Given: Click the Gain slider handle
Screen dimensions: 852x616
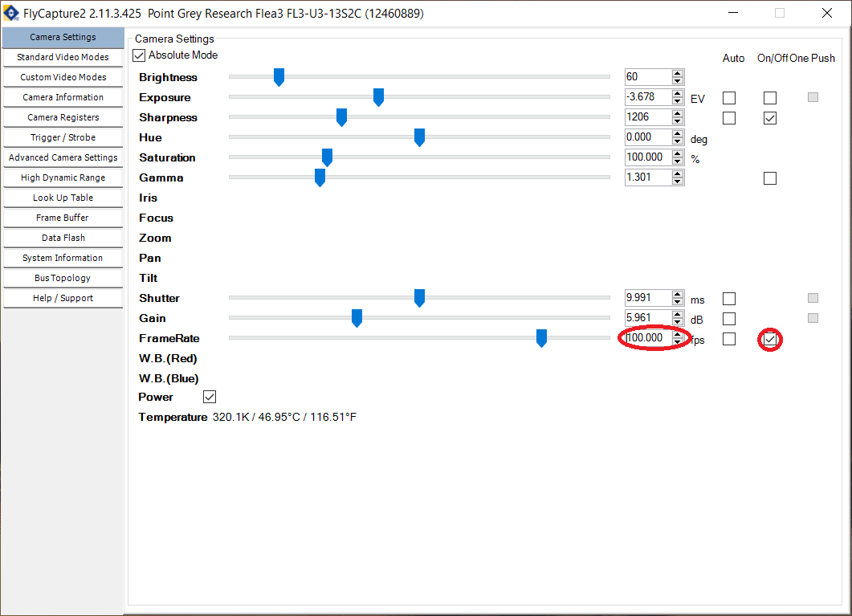Looking at the screenshot, I should (357, 318).
